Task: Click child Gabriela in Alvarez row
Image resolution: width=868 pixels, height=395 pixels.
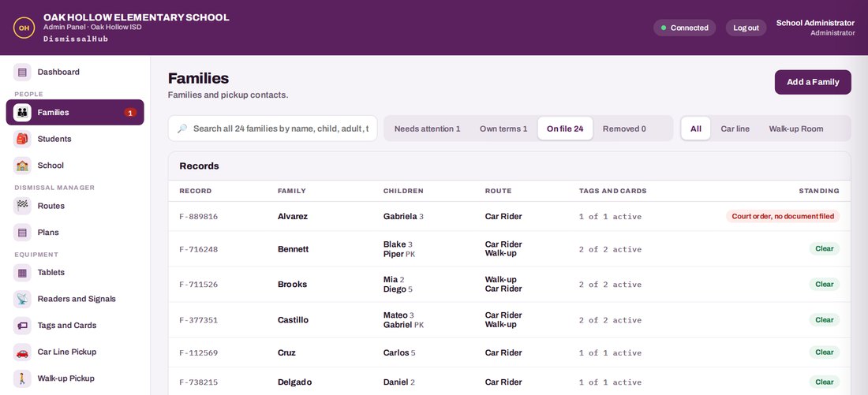Action: [403, 216]
